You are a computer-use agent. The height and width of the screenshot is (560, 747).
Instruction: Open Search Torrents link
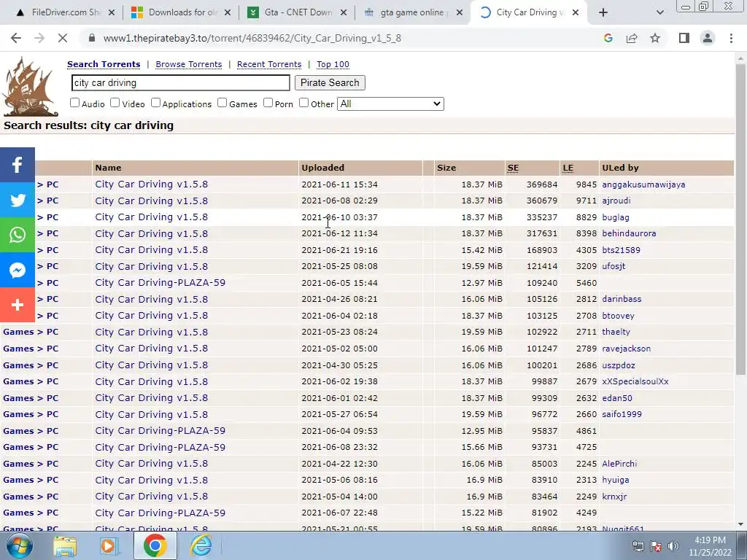coord(104,64)
